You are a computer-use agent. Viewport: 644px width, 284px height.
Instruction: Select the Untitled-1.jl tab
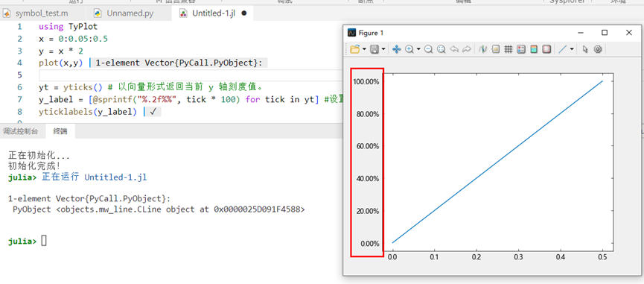coord(213,13)
